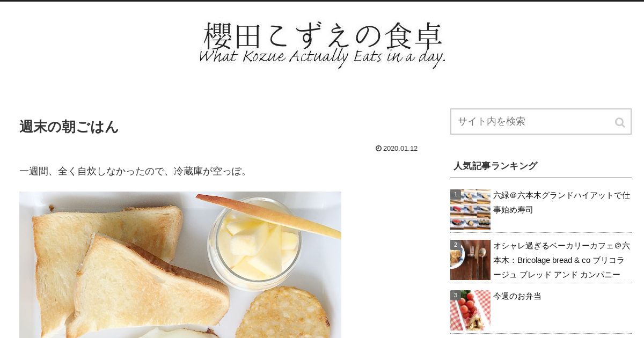Click the What Kozue Actually Eats subtitle
Screen dimensions: 644x338
pyautogui.click(x=323, y=58)
